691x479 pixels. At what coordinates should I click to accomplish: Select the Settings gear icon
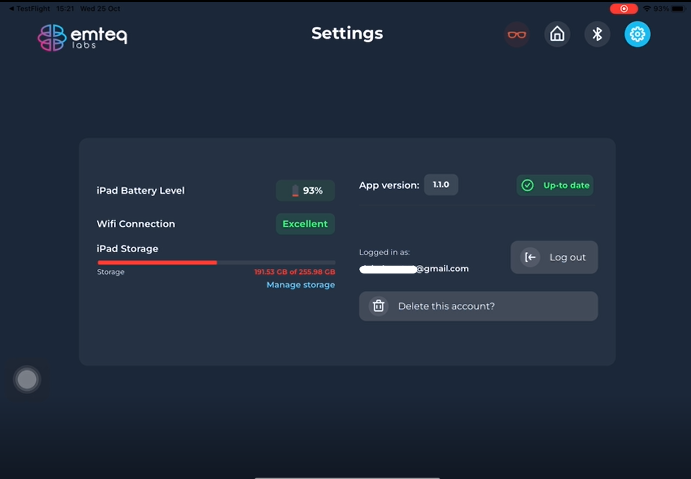coord(637,34)
